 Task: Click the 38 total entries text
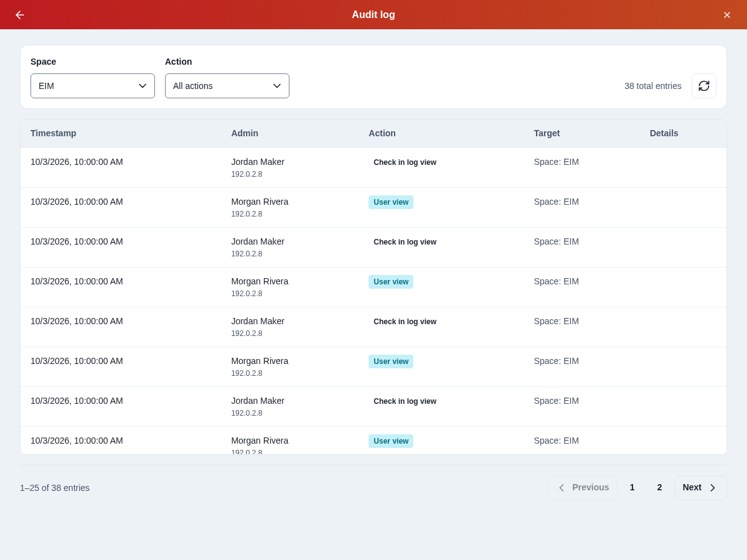tap(653, 86)
